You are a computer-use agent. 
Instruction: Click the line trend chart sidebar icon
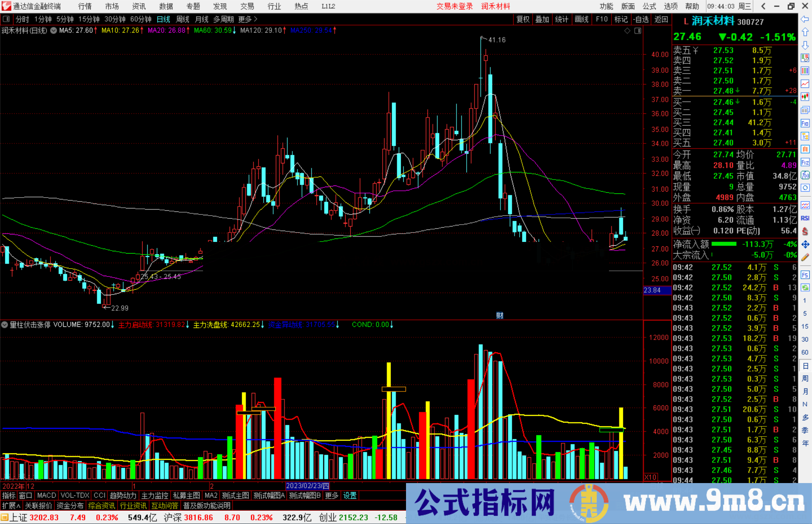point(805,84)
